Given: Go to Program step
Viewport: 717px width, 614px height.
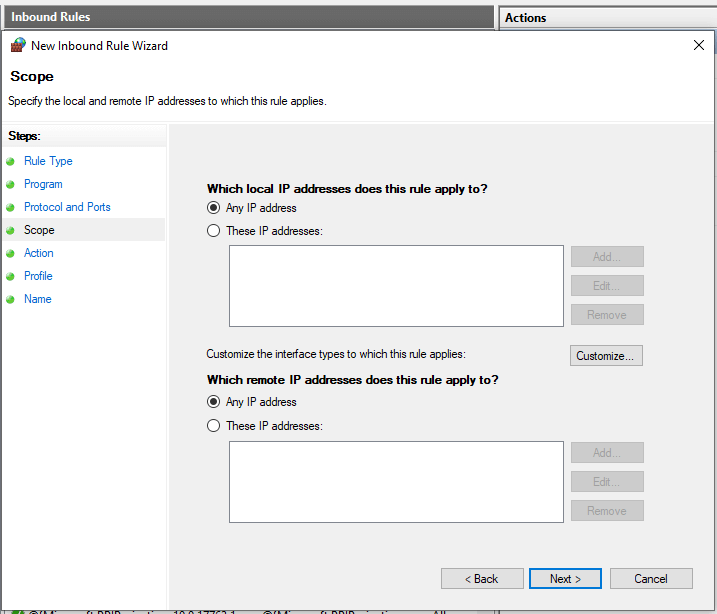Looking at the screenshot, I should point(43,184).
